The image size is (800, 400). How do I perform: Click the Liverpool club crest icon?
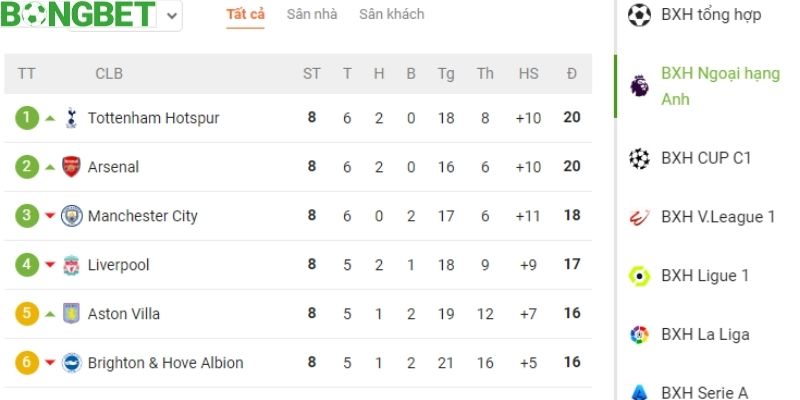tap(71, 265)
